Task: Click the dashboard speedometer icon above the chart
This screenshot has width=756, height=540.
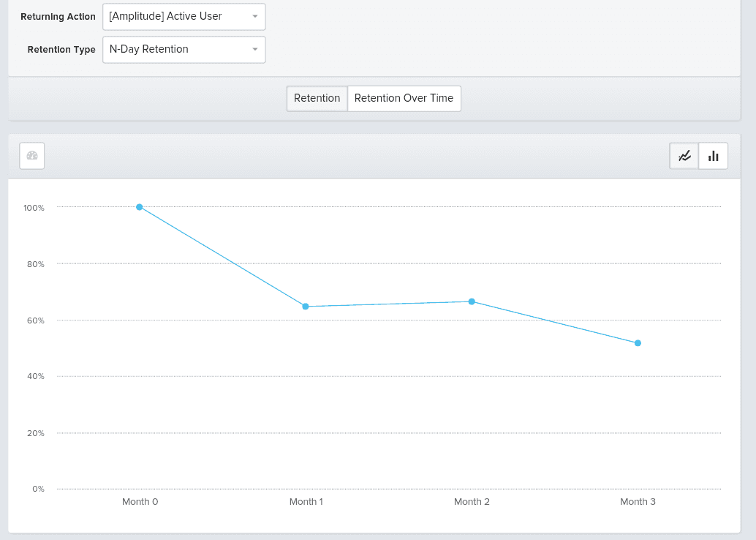Action: coord(31,155)
